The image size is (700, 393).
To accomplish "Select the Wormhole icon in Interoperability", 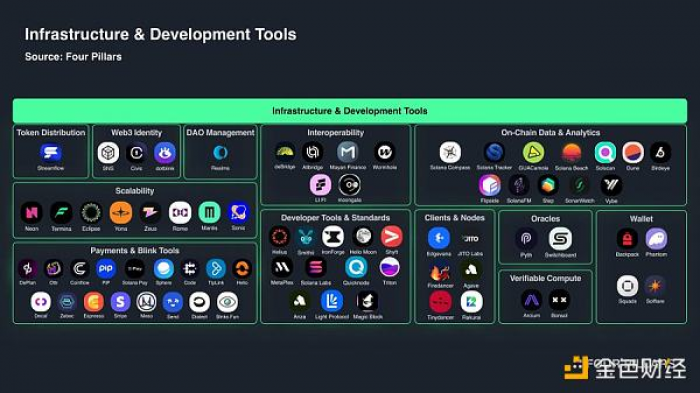I will coord(384,152).
